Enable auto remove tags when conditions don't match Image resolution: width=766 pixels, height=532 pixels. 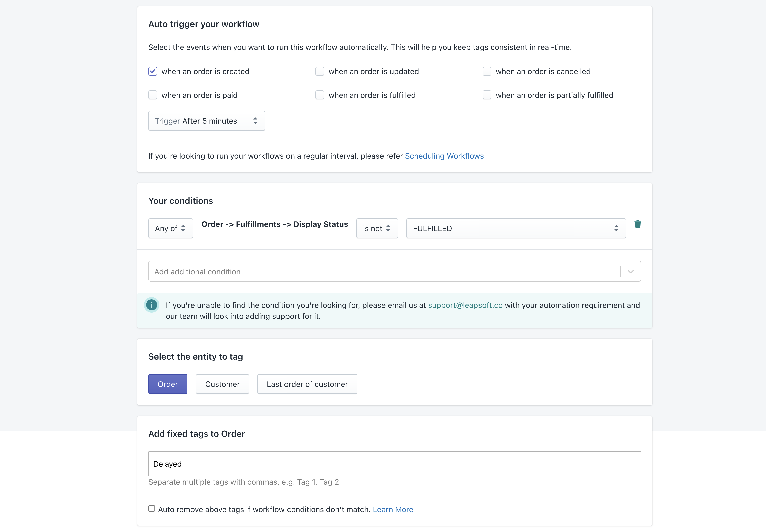(x=152, y=508)
